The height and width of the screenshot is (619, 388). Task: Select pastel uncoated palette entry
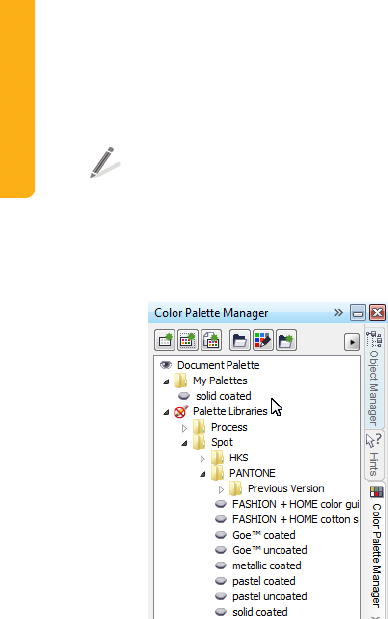click(269, 596)
